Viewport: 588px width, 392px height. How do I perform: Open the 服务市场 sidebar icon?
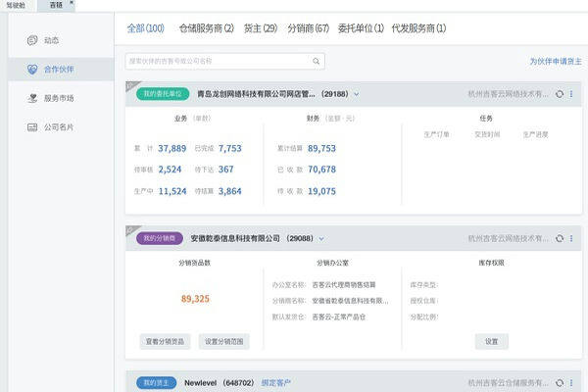click(x=32, y=98)
